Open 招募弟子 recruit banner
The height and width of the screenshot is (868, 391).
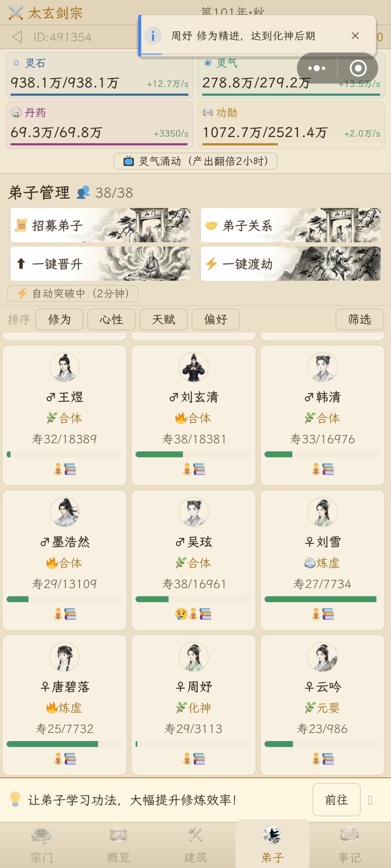[x=100, y=225]
